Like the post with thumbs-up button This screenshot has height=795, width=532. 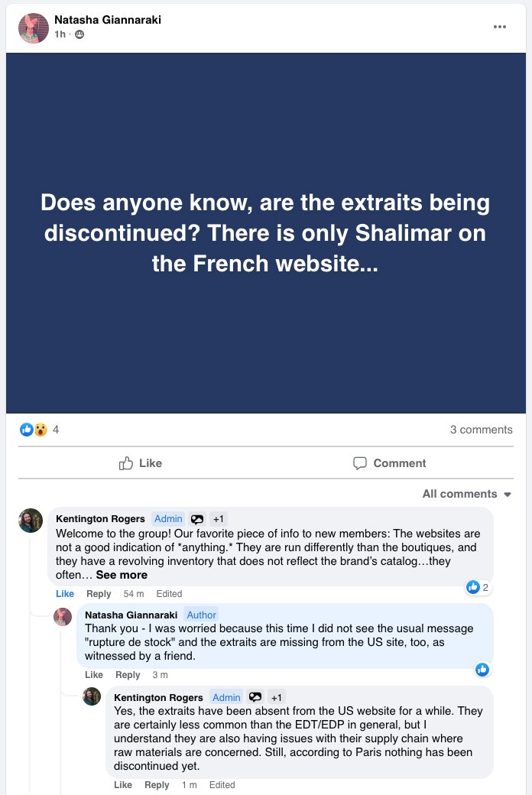[141, 463]
